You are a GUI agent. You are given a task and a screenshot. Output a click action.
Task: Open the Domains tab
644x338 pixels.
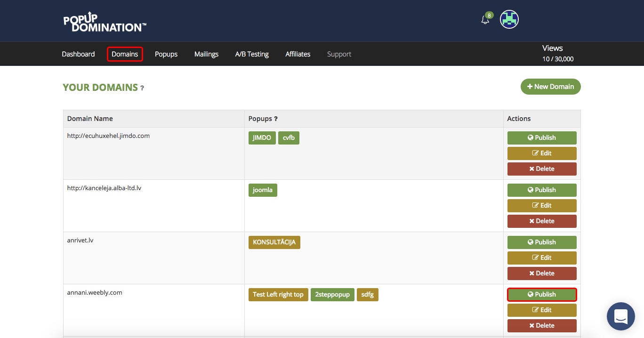[x=125, y=54]
